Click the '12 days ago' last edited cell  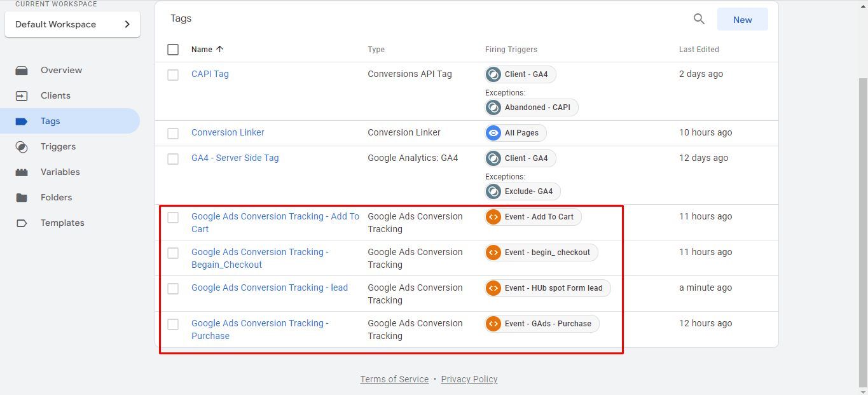703,158
